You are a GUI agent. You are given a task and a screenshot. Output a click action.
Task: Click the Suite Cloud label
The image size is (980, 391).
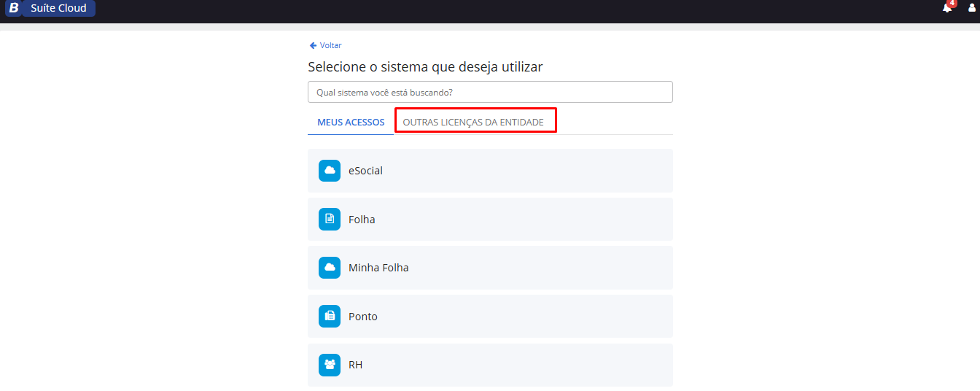[58, 8]
